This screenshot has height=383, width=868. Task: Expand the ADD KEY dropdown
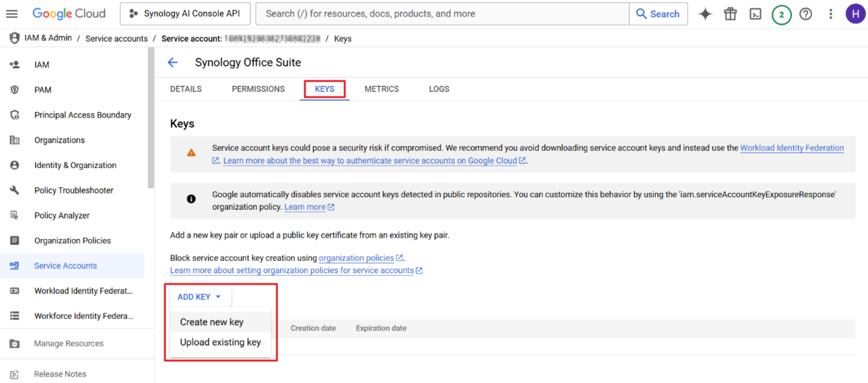199,297
